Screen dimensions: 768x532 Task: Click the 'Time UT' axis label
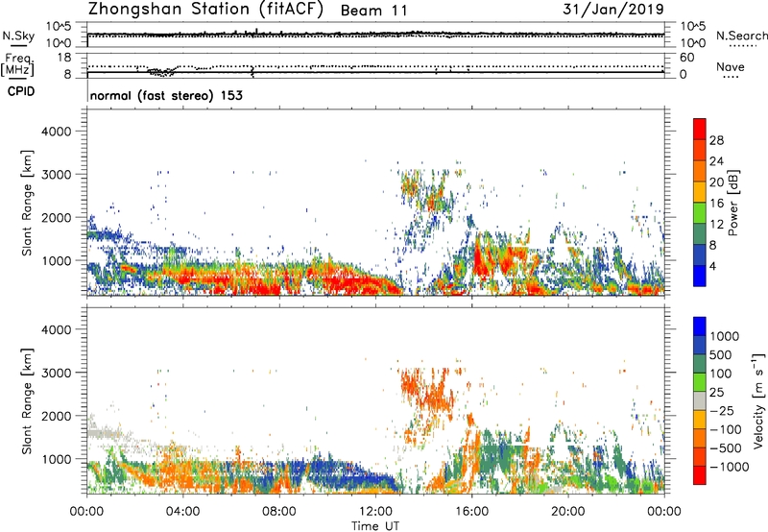click(375, 526)
